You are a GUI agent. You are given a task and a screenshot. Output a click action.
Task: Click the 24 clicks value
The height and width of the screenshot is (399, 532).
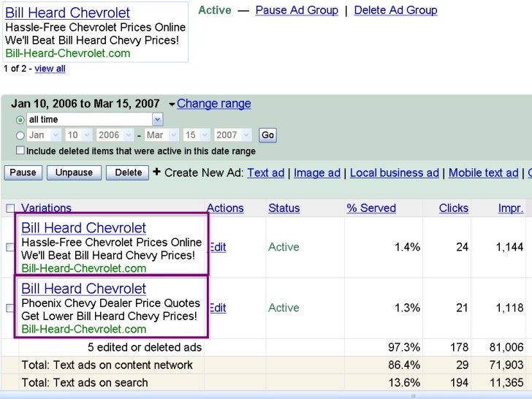(x=462, y=247)
